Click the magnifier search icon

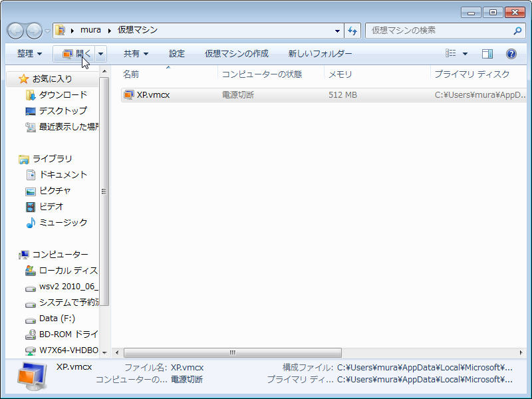click(517, 31)
